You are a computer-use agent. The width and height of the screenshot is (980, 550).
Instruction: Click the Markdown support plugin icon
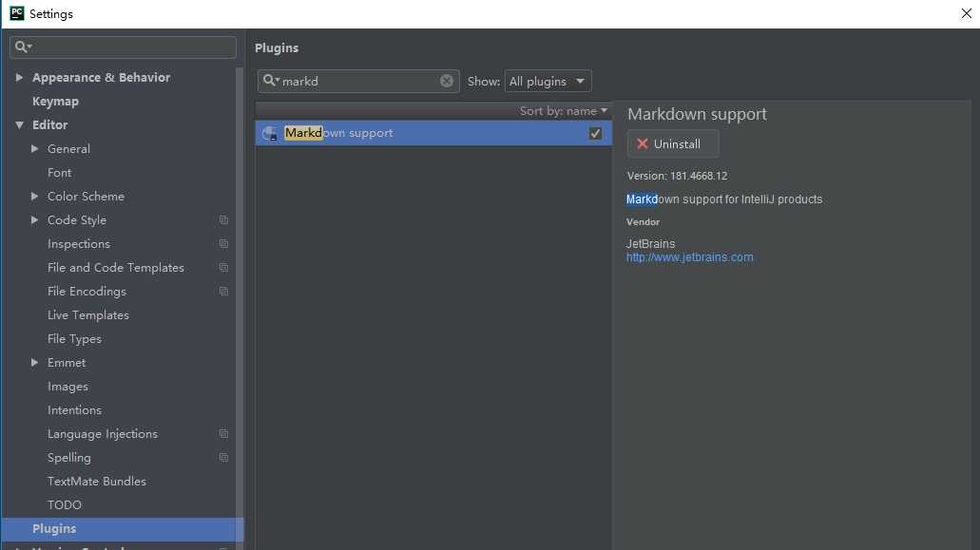coord(270,133)
